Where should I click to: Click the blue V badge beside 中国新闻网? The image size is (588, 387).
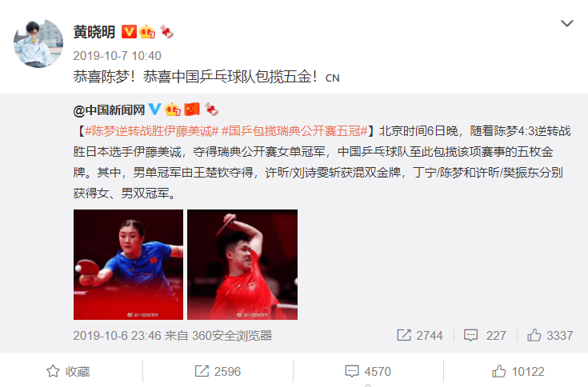coord(154,109)
